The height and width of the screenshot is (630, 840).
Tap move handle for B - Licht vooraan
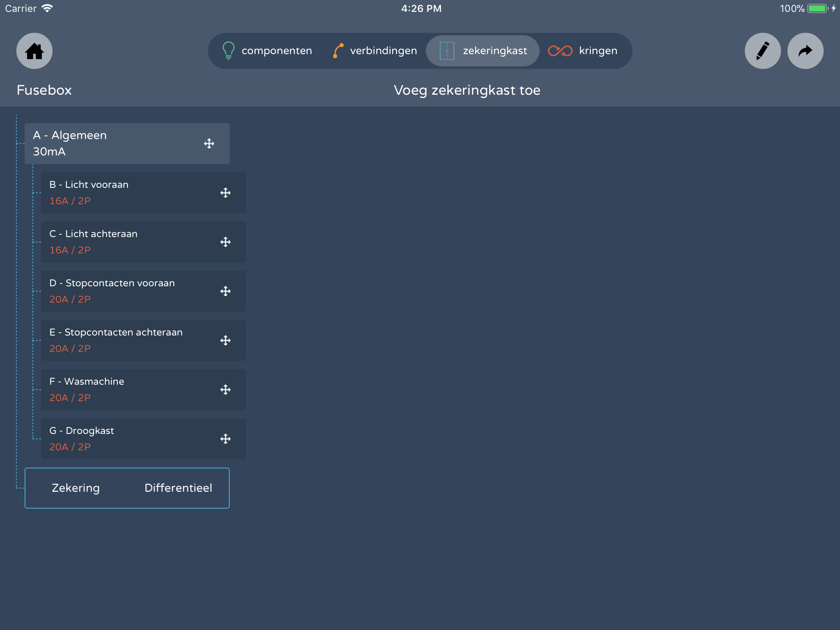pos(226,193)
